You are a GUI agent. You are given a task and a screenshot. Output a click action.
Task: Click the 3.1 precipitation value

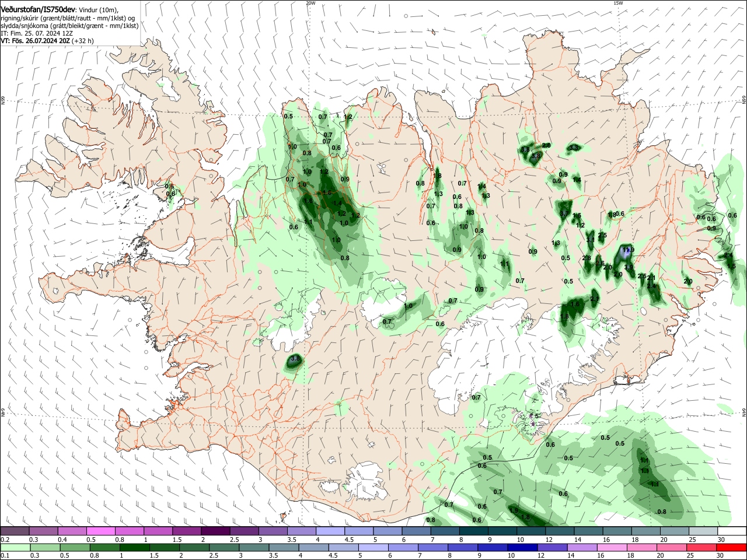tap(590, 239)
